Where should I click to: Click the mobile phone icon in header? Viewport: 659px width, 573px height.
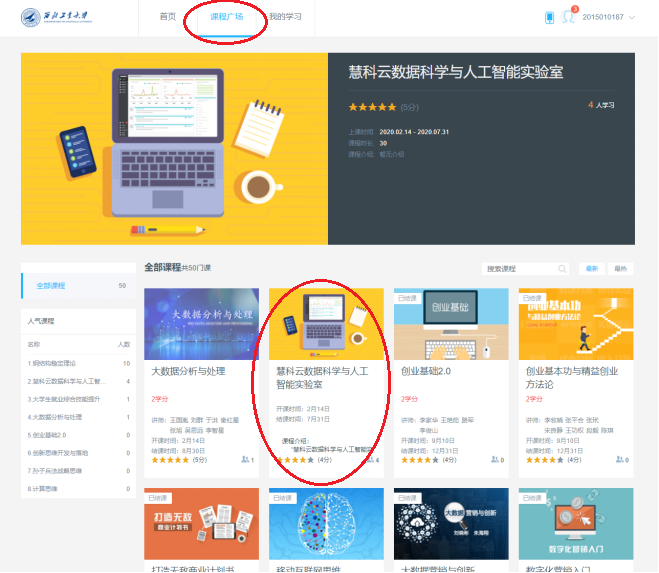pyautogui.click(x=549, y=17)
